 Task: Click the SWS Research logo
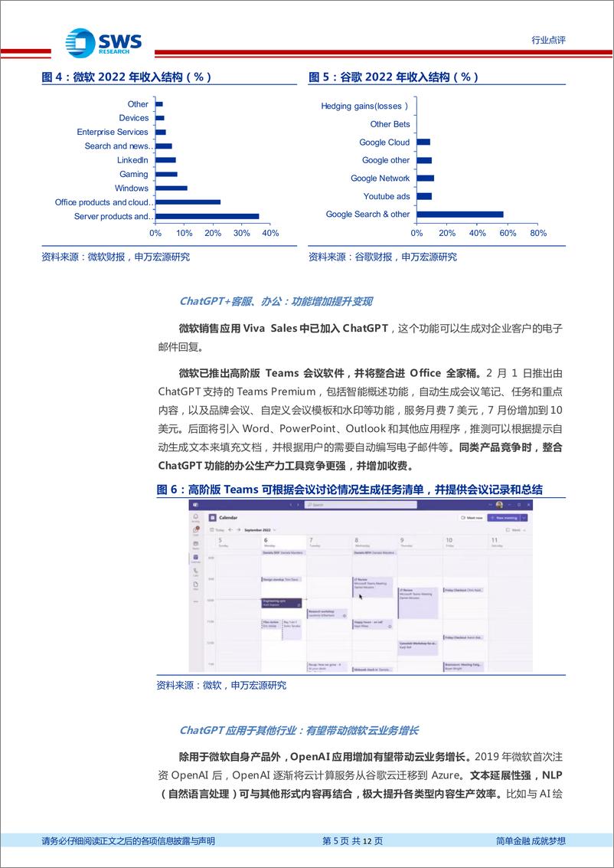click(103, 42)
